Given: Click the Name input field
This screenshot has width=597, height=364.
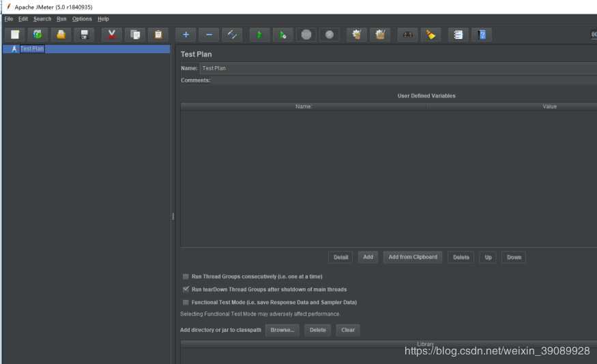Looking at the screenshot, I should coord(398,68).
